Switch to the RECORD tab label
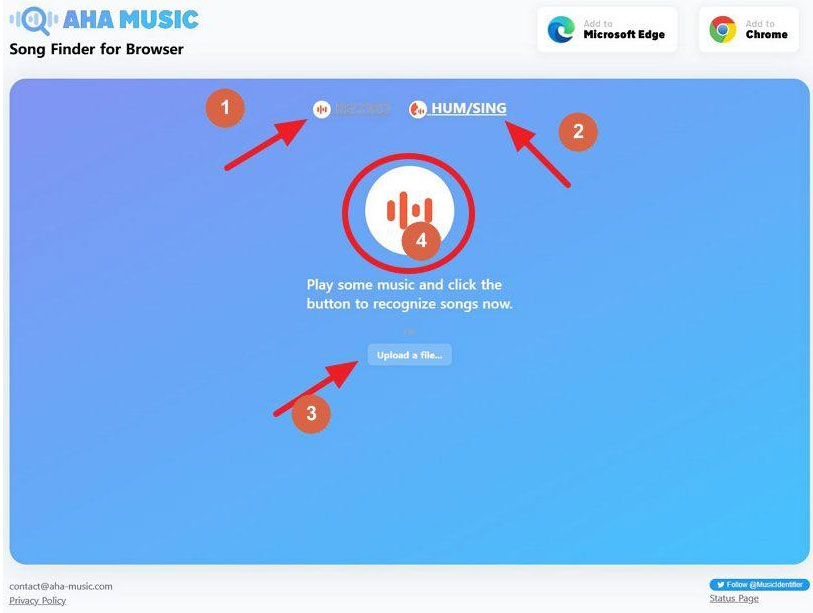The width and height of the screenshot is (813, 613). 362,108
